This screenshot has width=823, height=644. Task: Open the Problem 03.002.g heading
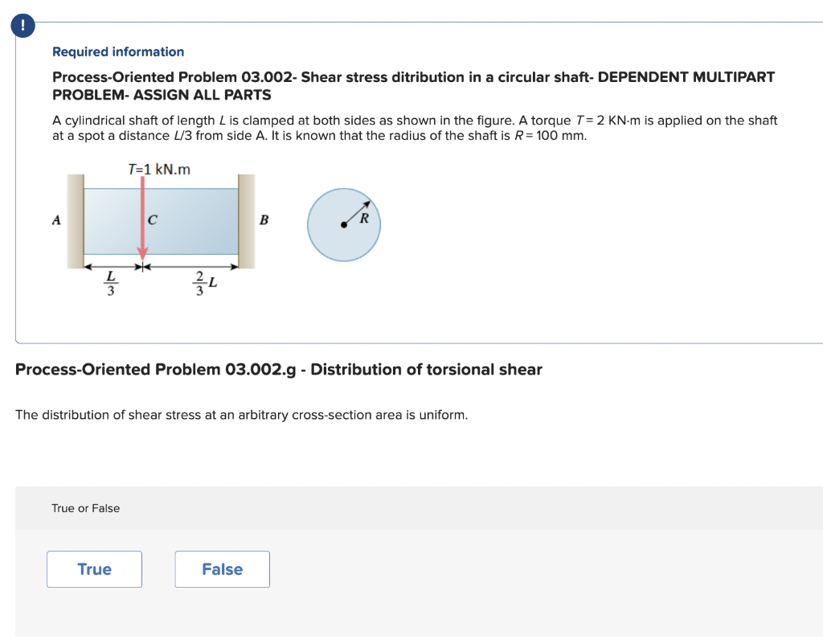point(278,369)
